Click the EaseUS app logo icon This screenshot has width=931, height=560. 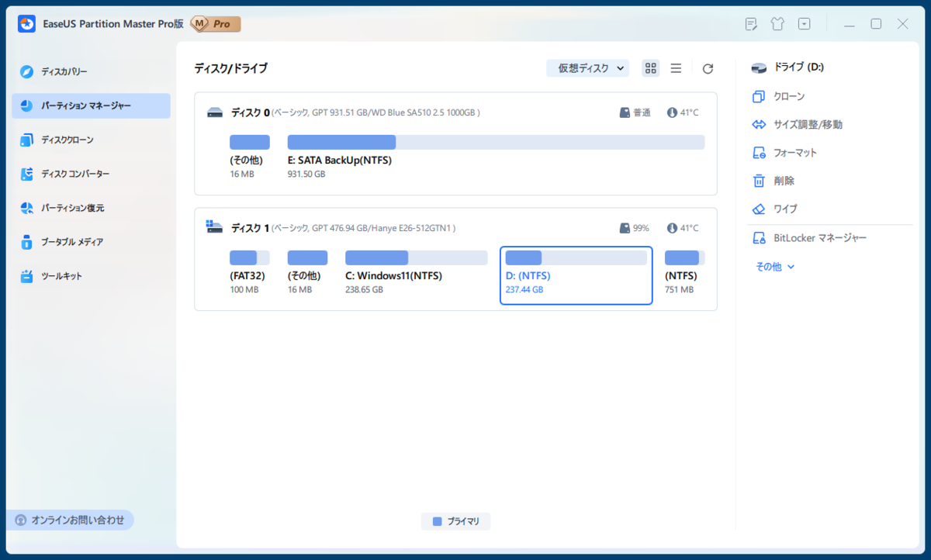(27, 24)
